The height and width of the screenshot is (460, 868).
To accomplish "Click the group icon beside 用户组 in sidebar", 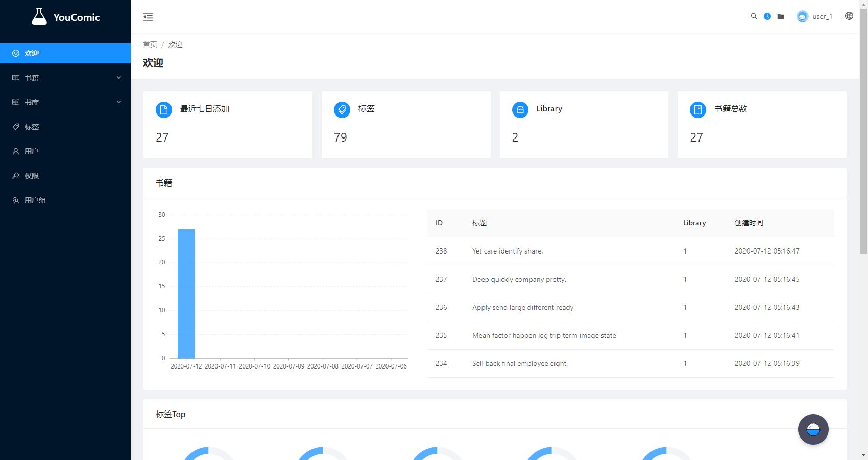I will [16, 200].
